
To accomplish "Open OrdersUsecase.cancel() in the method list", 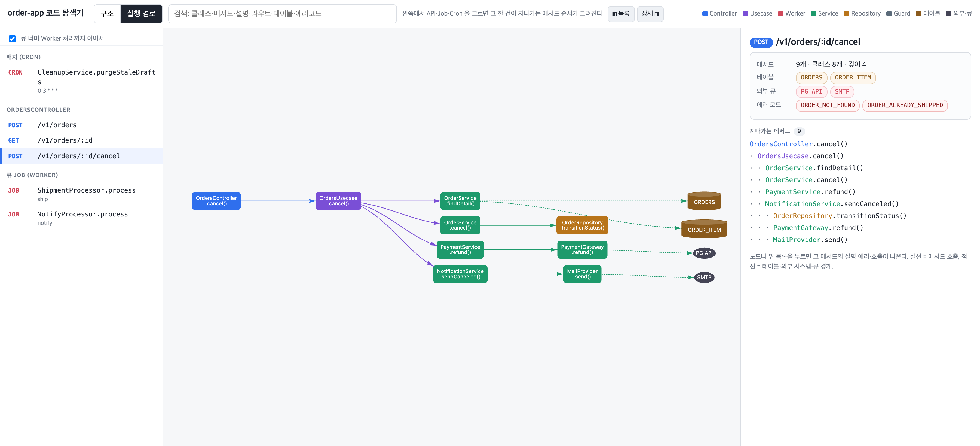I will coord(800,156).
